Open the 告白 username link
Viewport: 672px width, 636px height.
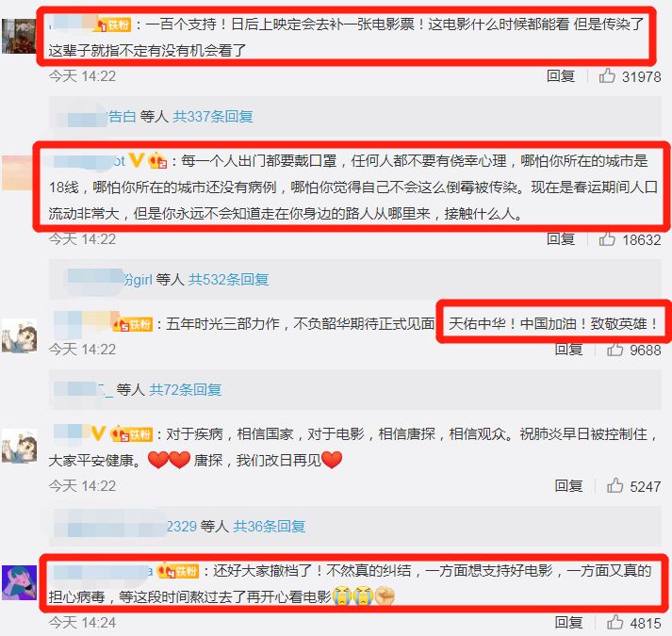122,117
